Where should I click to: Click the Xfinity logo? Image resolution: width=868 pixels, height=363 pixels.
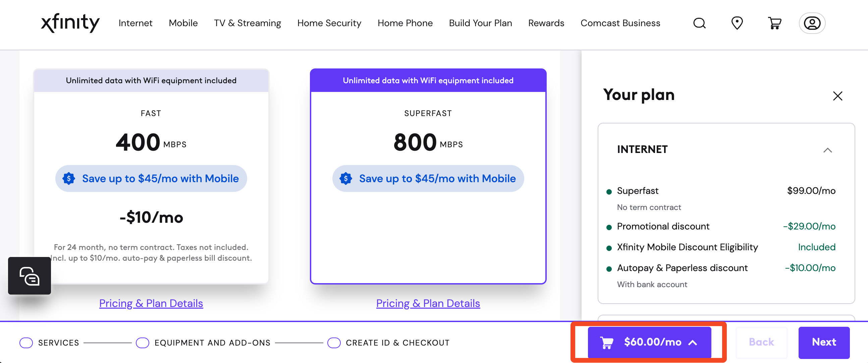pyautogui.click(x=70, y=23)
